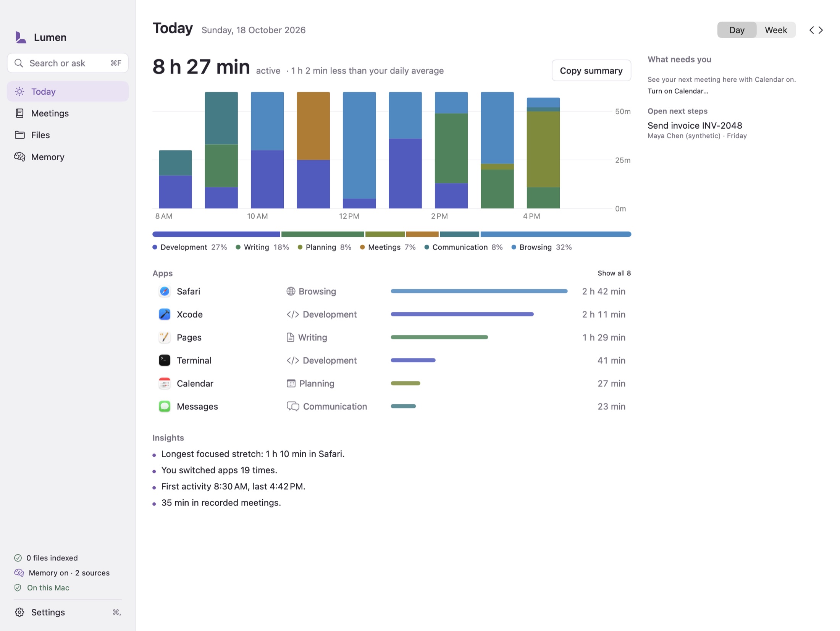
Task: Open the Today section
Action: (x=68, y=92)
